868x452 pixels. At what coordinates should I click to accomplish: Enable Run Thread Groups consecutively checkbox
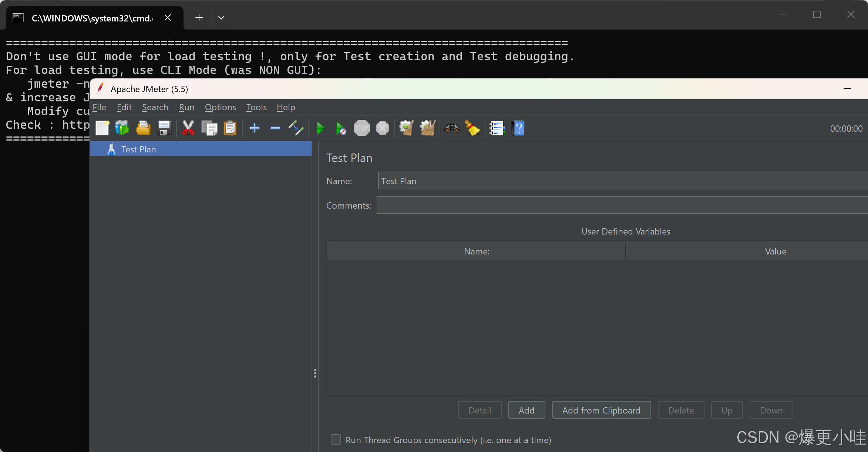pyautogui.click(x=336, y=439)
